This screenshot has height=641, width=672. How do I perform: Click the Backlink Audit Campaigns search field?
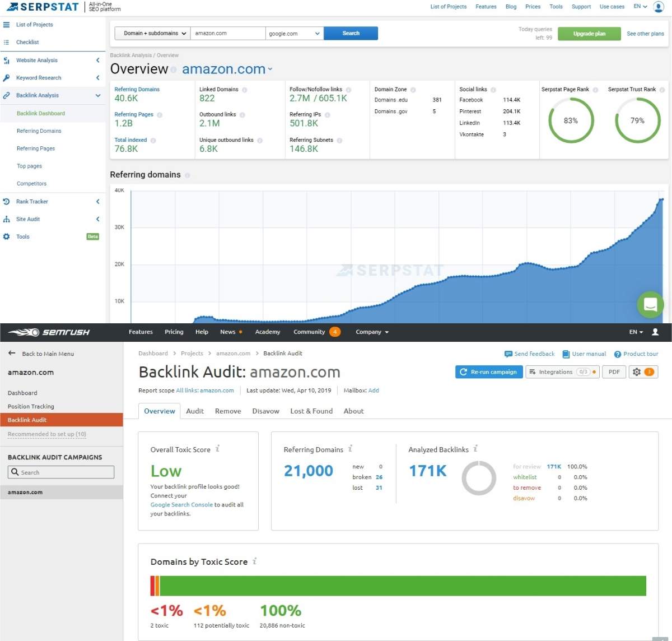60,472
